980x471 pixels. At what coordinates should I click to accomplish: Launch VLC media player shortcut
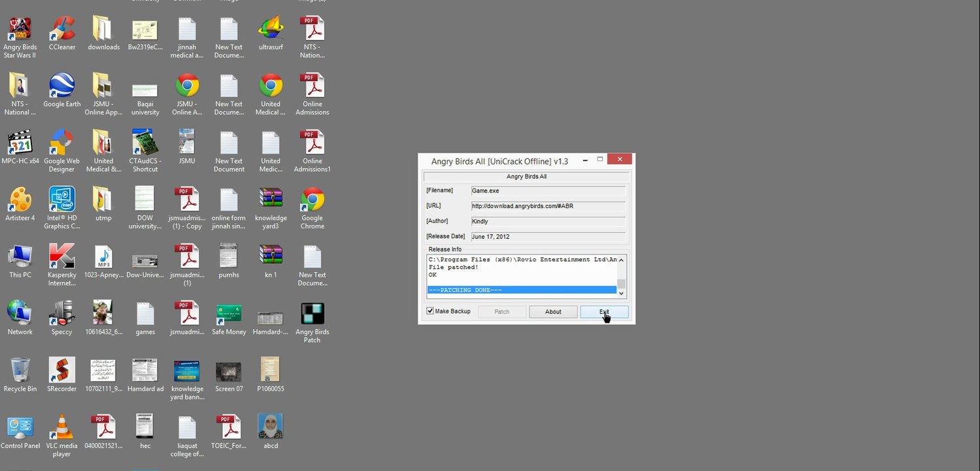click(61, 427)
